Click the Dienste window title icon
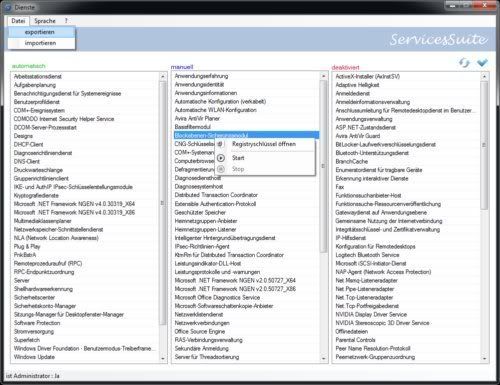 [8, 7]
